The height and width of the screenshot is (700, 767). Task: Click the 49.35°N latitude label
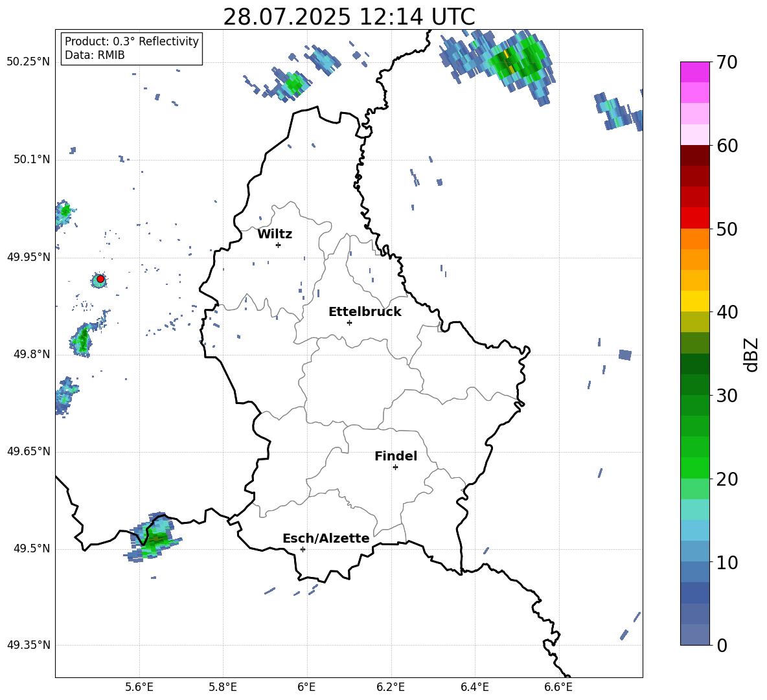click(x=29, y=645)
